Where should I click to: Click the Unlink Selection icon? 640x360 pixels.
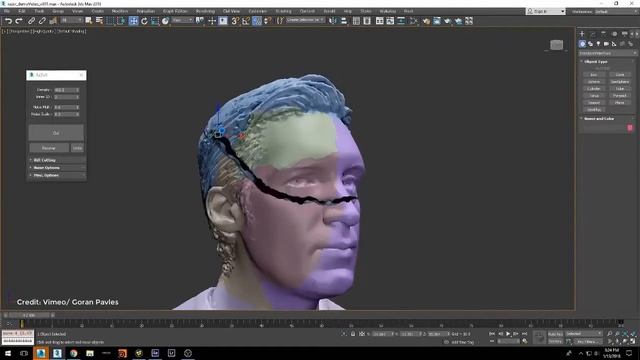tap(42, 21)
